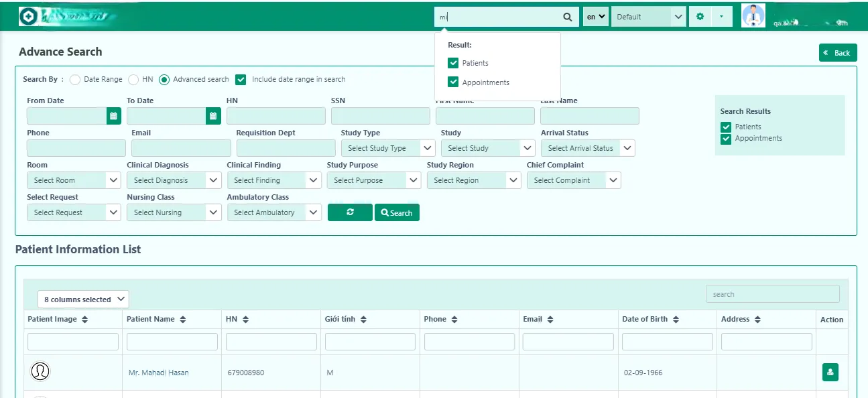Click the table search box in Patient list

[x=773, y=294]
